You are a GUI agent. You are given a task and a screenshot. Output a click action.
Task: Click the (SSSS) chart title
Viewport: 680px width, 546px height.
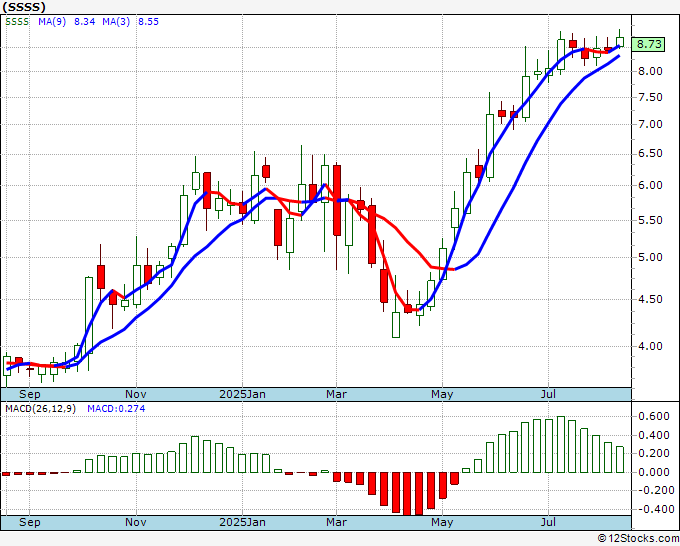point(24,7)
